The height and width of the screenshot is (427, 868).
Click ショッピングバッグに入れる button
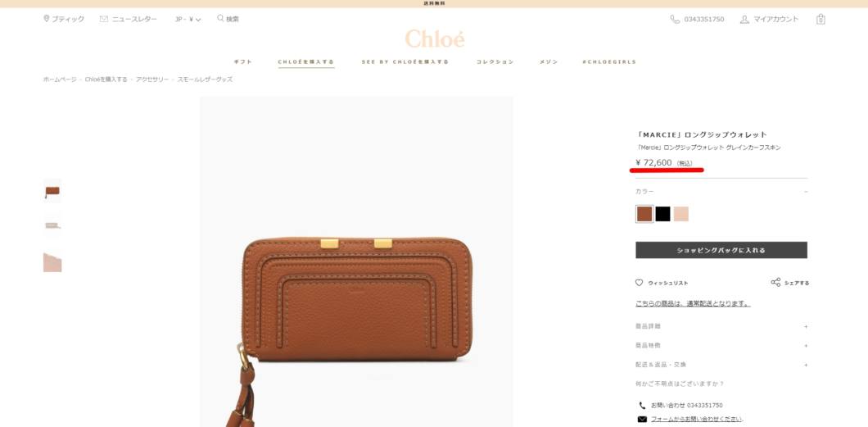721,250
